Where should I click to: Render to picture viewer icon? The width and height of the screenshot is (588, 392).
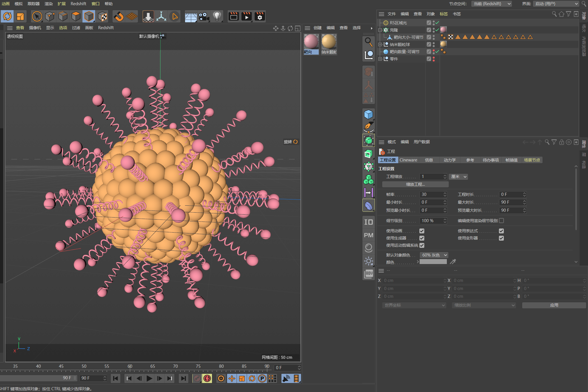247,16
